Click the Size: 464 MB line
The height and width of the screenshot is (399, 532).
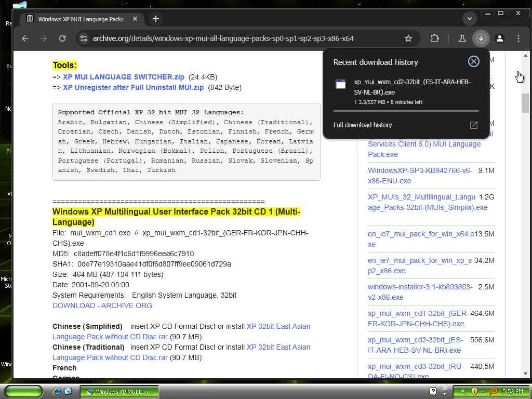(108, 274)
